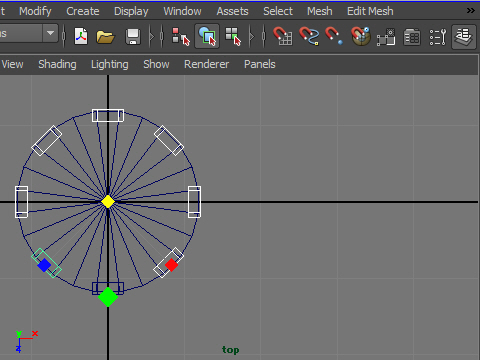The width and height of the screenshot is (480, 360).
Task: Select the green diamond manipulator handle
Action: click(x=108, y=297)
